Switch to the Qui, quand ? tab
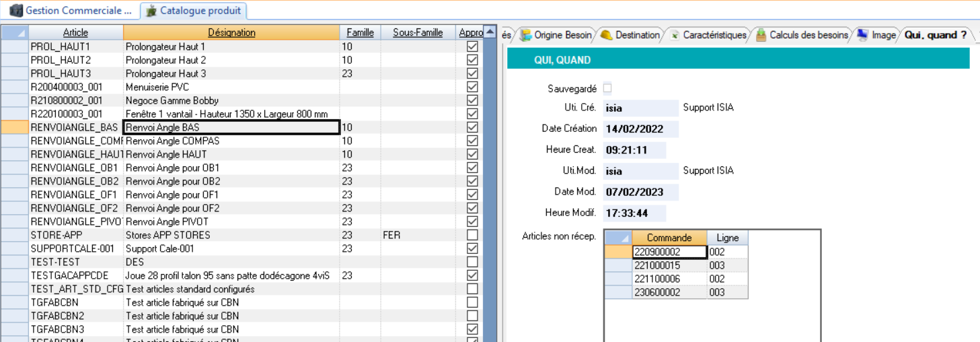 935,35
